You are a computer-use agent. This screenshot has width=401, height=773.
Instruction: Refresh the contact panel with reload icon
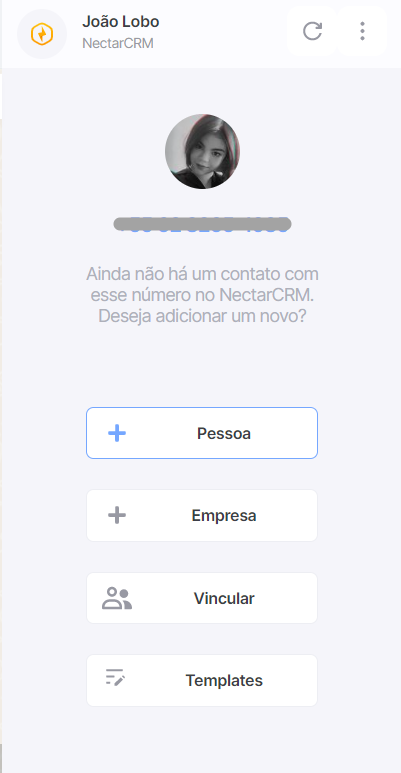[x=312, y=31]
